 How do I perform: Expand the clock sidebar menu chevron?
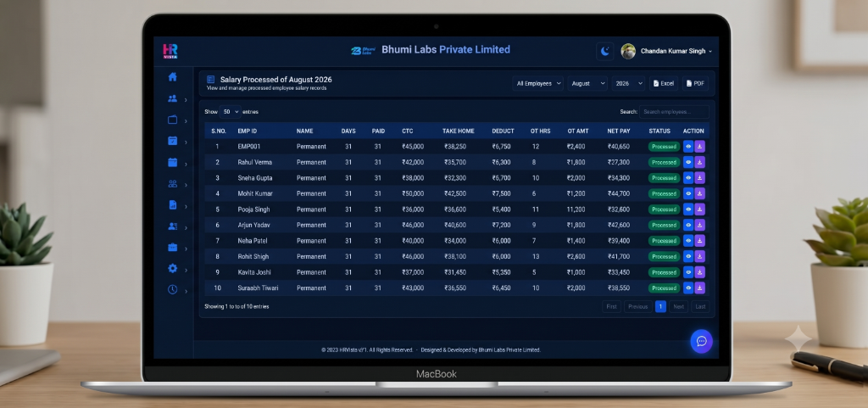click(186, 291)
